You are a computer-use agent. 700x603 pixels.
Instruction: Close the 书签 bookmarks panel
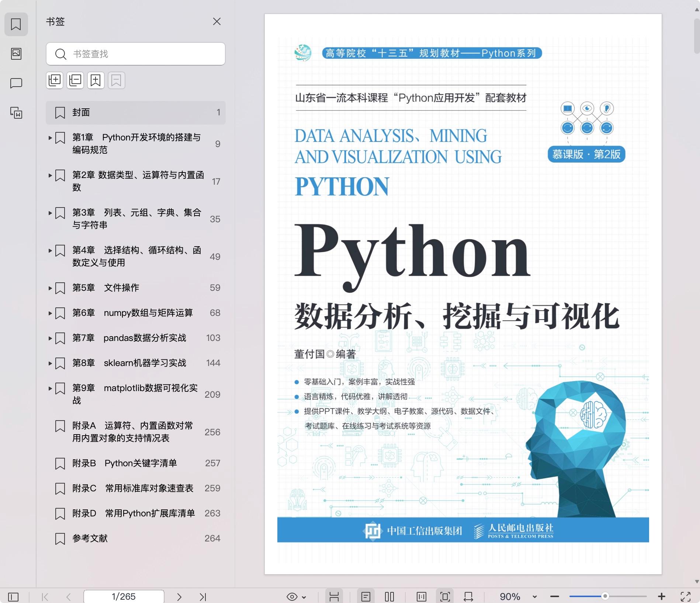click(217, 21)
